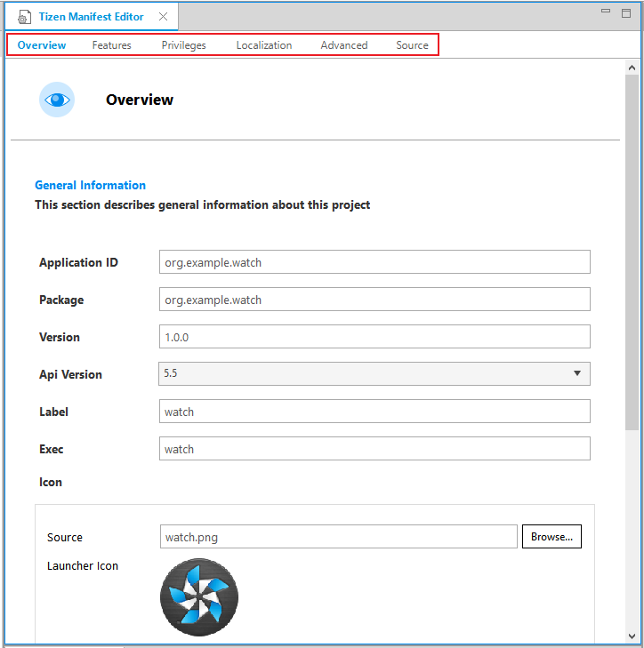Close the Tizen Manifest Editor tab
This screenshot has width=644, height=648.
click(x=163, y=17)
